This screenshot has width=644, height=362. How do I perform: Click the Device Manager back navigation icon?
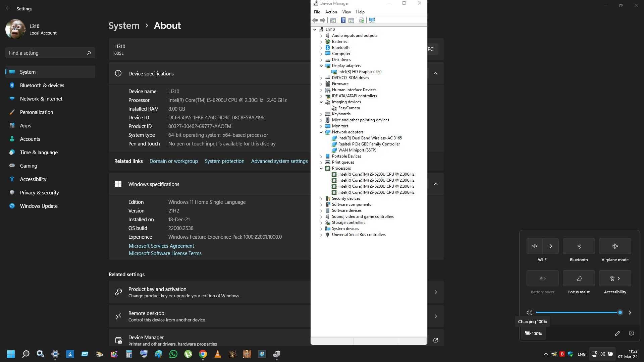[315, 20]
